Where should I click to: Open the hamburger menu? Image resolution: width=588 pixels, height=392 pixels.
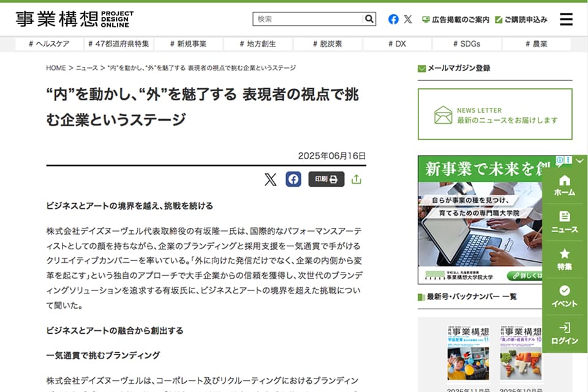point(566,19)
